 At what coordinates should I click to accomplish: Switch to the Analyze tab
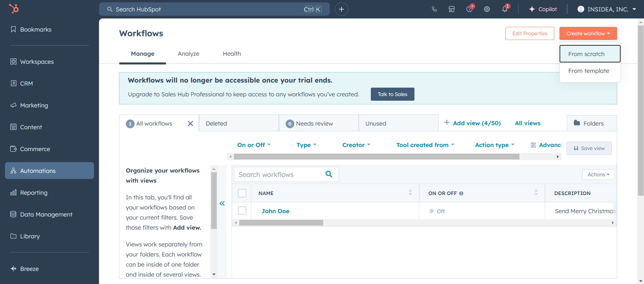click(x=188, y=54)
